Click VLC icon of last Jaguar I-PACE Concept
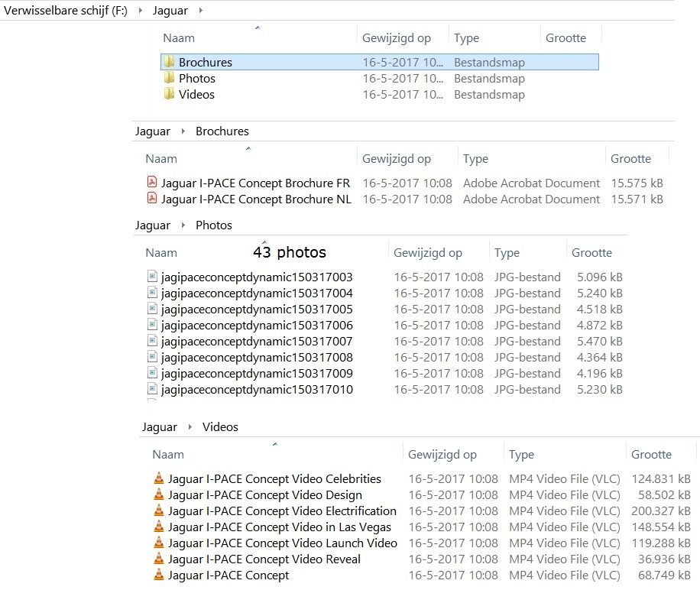Screen dimensions: 700x603 coord(158,575)
